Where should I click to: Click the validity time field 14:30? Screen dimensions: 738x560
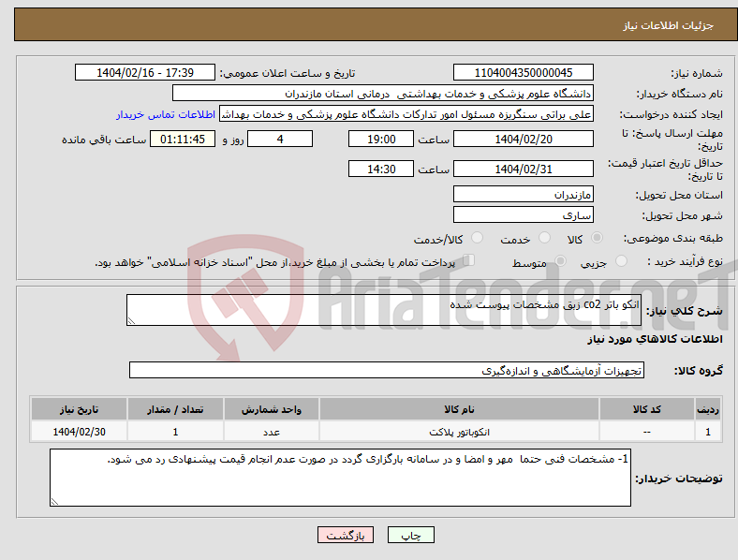[x=381, y=169]
